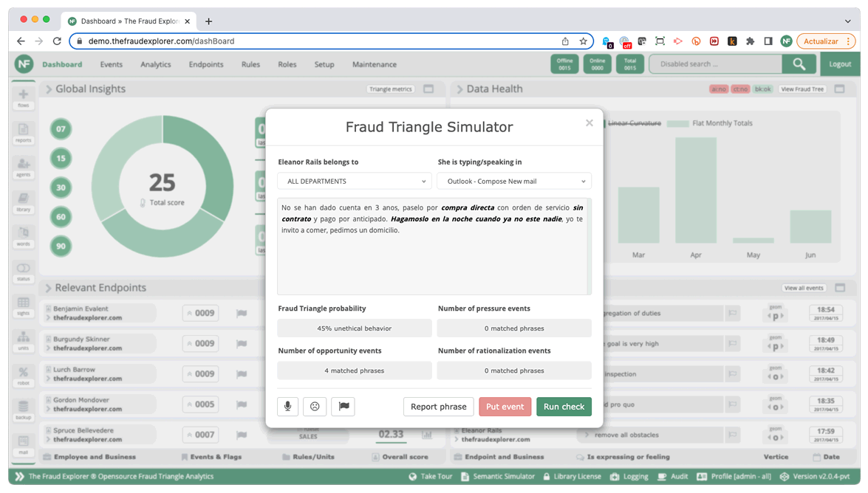
Task: Click the phrase text area in simulator
Action: coord(434,246)
